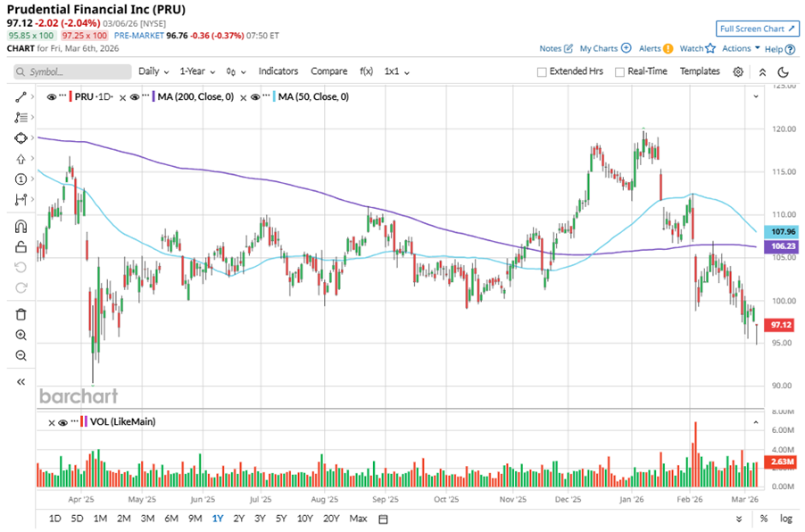Screen dimensions: 805x532
Task: Open chart settings gear icon
Action: pyautogui.click(x=738, y=71)
